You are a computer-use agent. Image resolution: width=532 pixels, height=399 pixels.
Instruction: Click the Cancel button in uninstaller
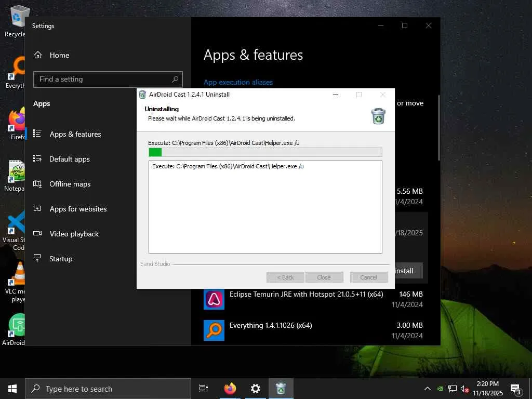click(369, 277)
